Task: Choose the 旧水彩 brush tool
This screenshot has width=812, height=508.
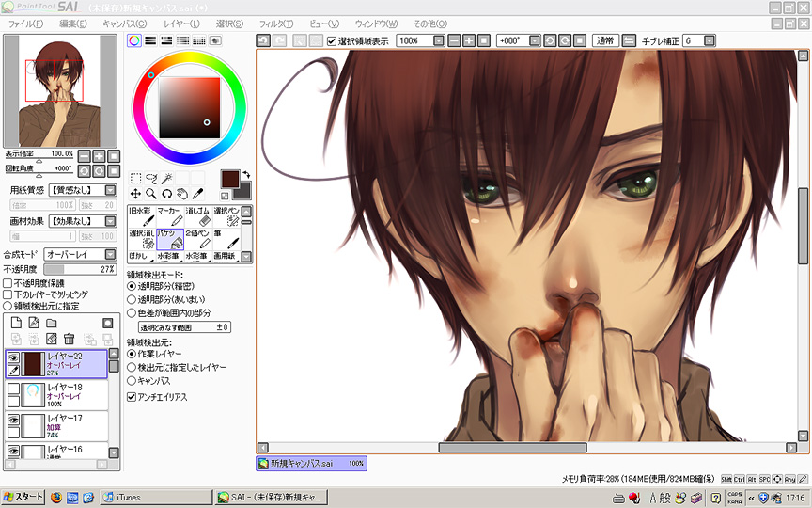Action: coord(141,216)
